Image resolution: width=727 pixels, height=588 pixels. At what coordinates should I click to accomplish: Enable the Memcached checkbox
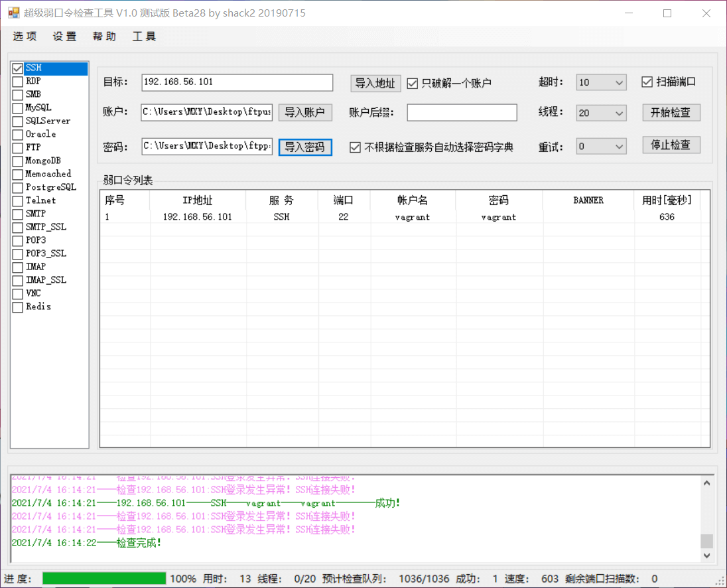(18, 175)
